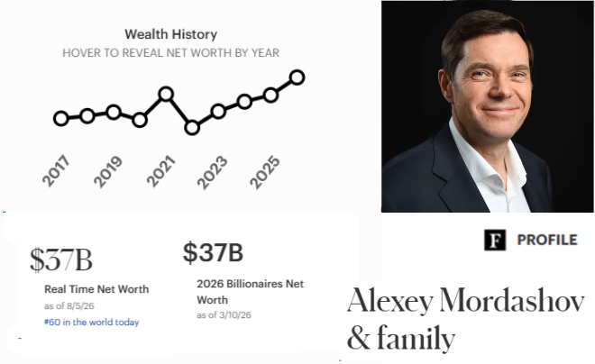Click the 2022 lowest data point
Image resolution: width=595 pixels, height=364 pixels.
192,128
